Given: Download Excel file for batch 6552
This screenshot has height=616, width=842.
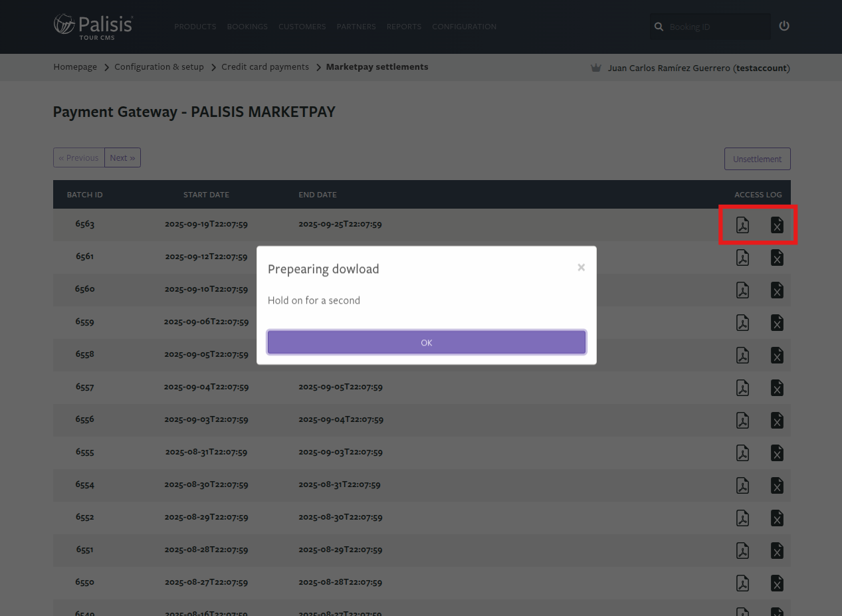Looking at the screenshot, I should [x=777, y=518].
